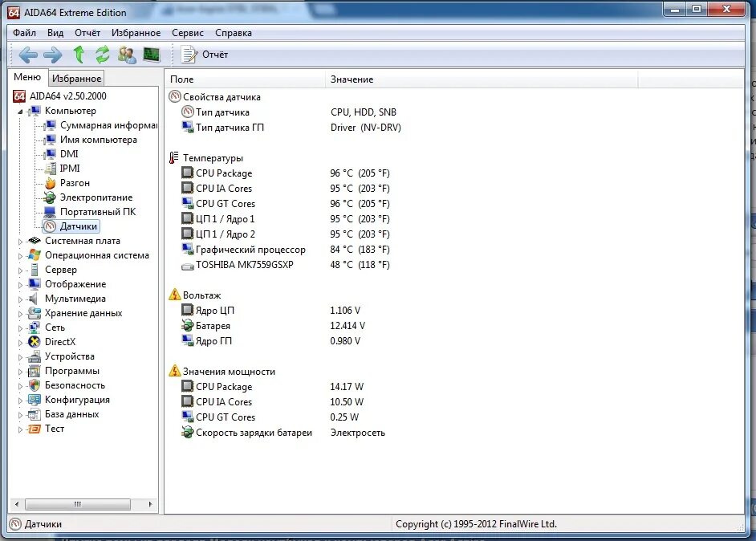The width and height of the screenshot is (756, 541).
Task: Open the Отчёт menu in menu bar
Action: pyautogui.click(x=87, y=33)
